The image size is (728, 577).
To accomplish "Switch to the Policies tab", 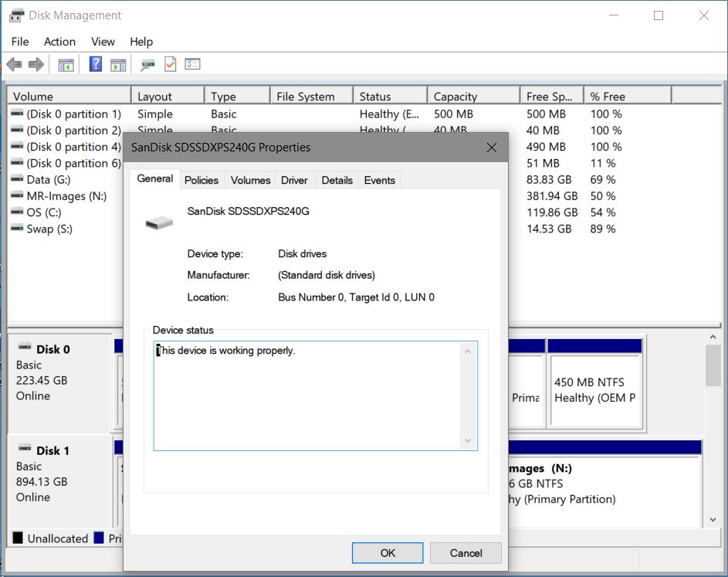I will click(201, 180).
